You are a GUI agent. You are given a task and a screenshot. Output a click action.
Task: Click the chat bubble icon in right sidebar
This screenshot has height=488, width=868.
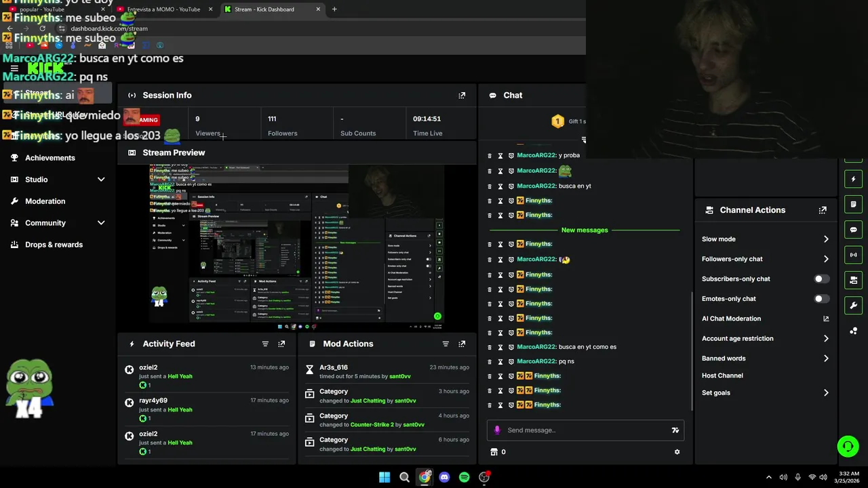pyautogui.click(x=853, y=230)
